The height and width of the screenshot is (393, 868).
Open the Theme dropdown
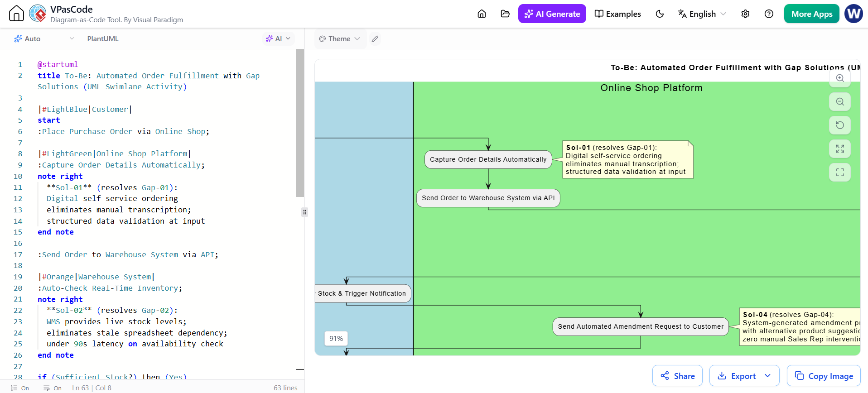pyautogui.click(x=340, y=38)
